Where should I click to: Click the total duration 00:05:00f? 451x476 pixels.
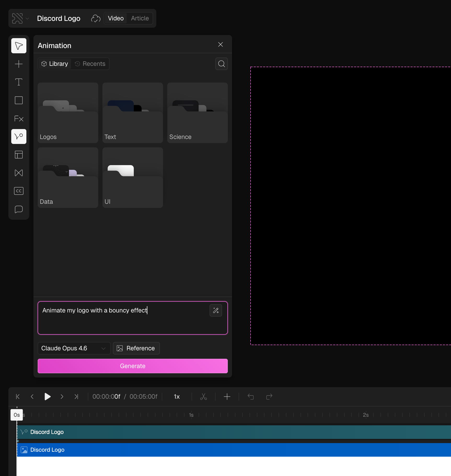pyautogui.click(x=143, y=397)
